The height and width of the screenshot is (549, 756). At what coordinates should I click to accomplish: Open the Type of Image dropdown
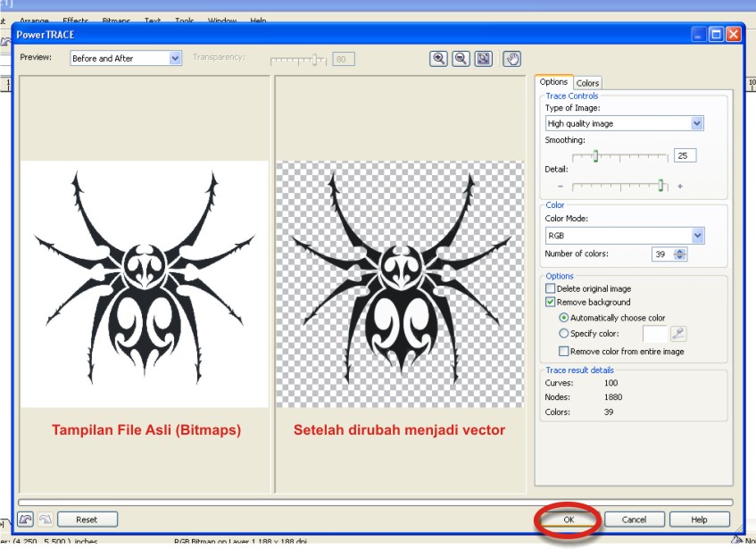click(697, 123)
